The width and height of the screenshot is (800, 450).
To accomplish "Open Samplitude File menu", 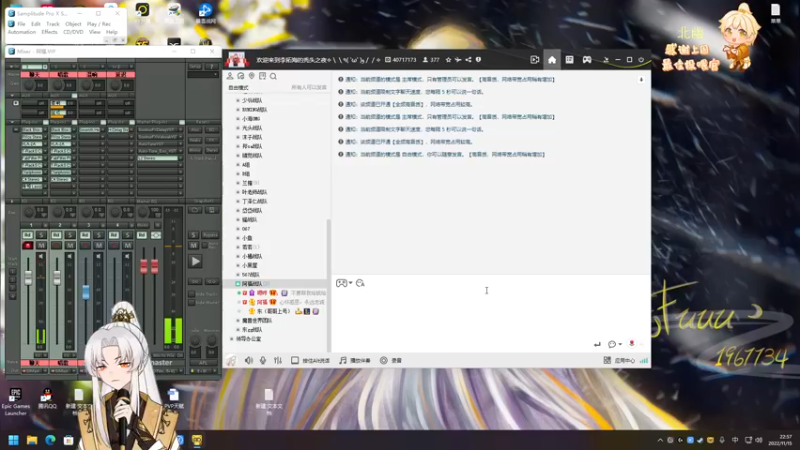I will [21, 24].
